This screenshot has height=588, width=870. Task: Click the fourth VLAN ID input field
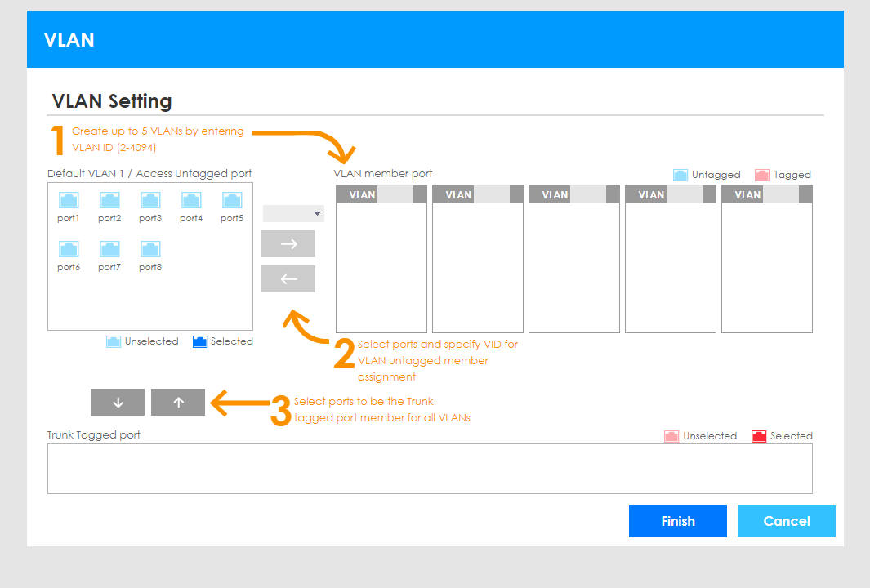tap(685, 194)
